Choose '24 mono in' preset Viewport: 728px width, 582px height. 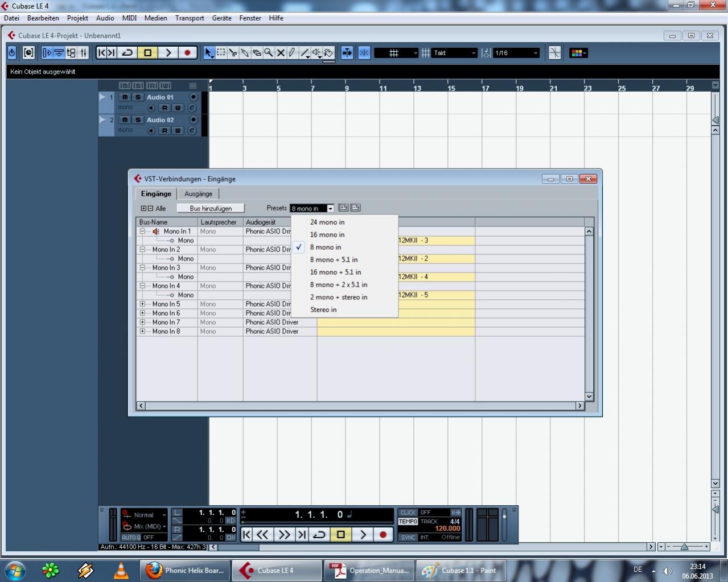pyautogui.click(x=344, y=222)
